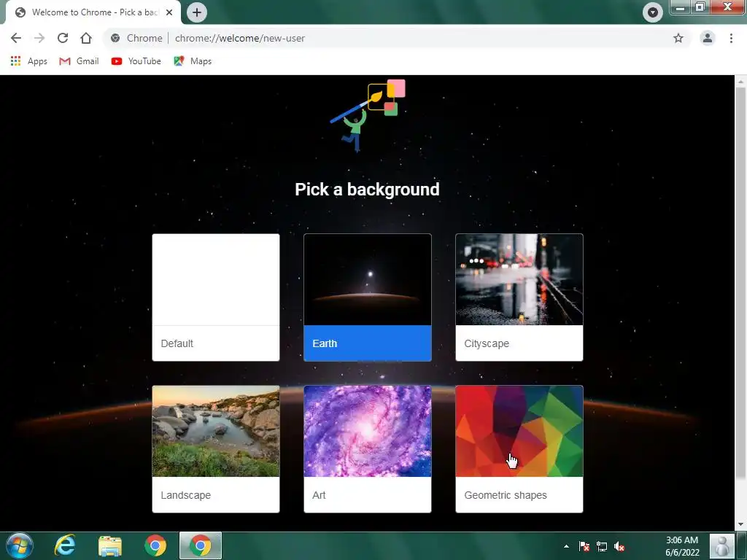This screenshot has width=747, height=560.
Task: Open the network status tray icon
Action: [x=602, y=546]
